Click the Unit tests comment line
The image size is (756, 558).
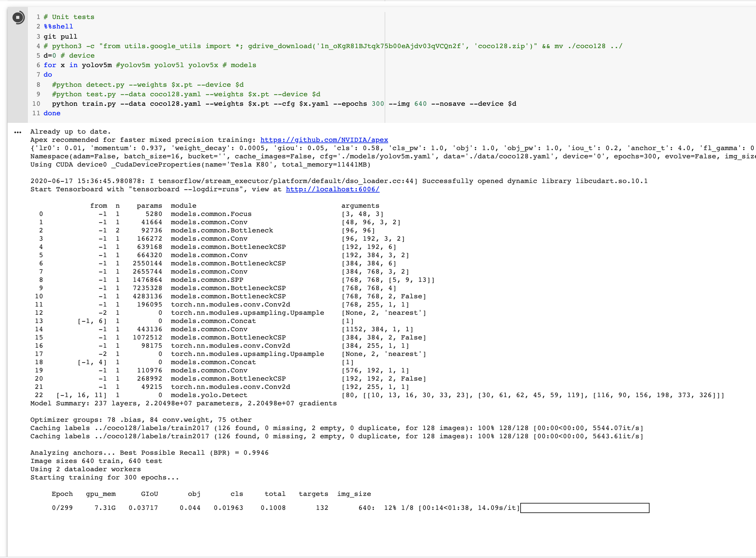click(69, 17)
